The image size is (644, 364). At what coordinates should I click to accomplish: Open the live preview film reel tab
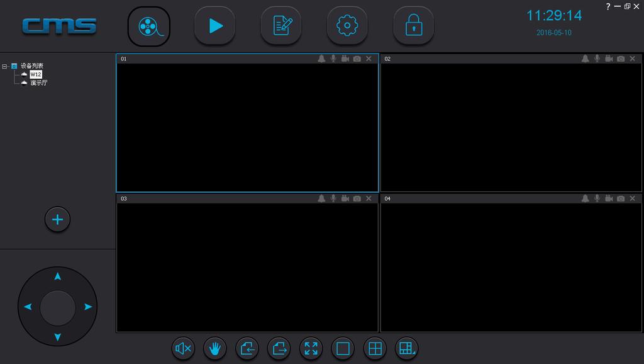[148, 26]
